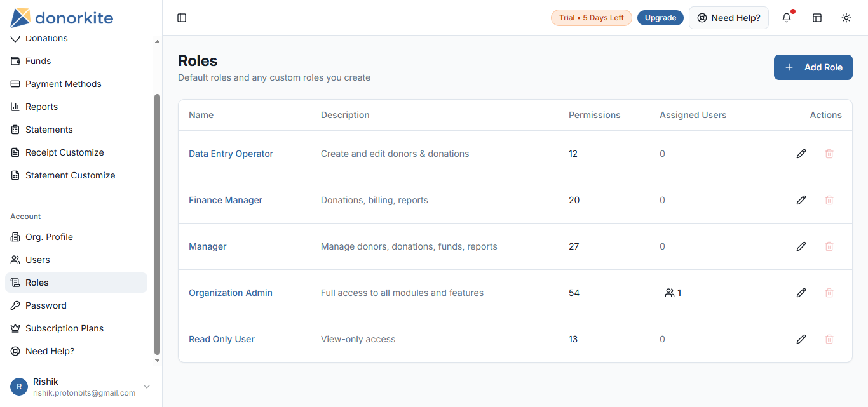This screenshot has width=868, height=407.
Task: Open the Reports page
Action: (76, 107)
